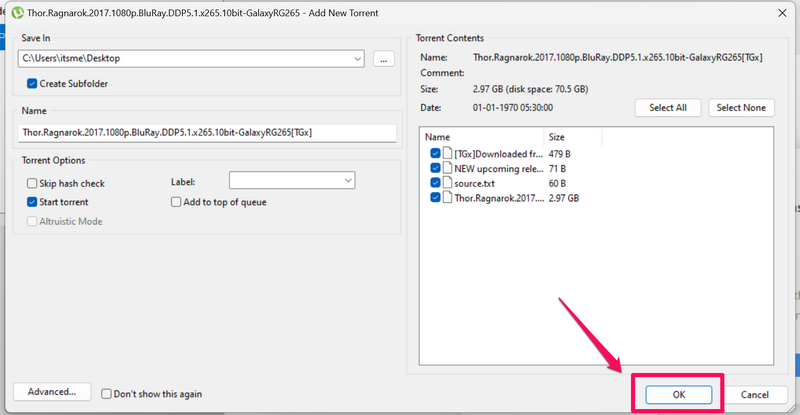Select the source.txt file row

point(512,183)
